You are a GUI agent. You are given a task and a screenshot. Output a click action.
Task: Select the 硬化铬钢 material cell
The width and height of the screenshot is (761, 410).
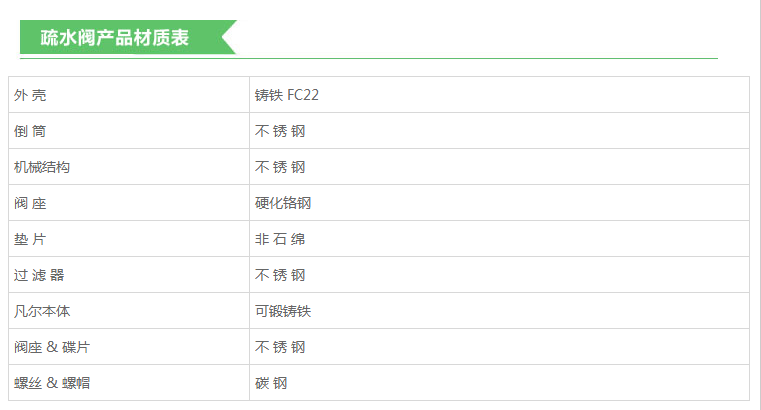(x=283, y=203)
